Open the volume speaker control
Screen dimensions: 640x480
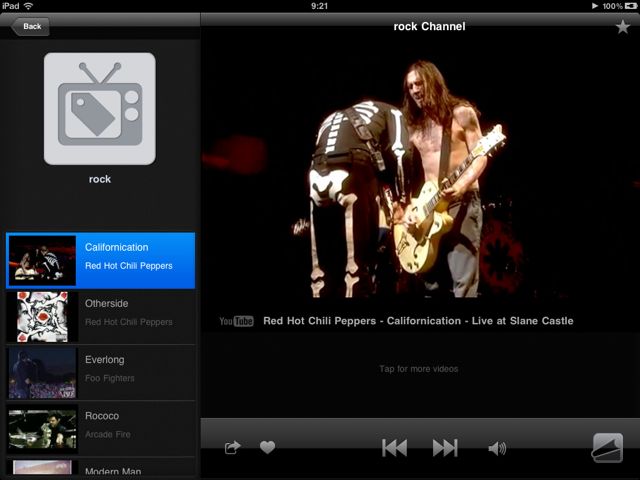pyautogui.click(x=497, y=448)
